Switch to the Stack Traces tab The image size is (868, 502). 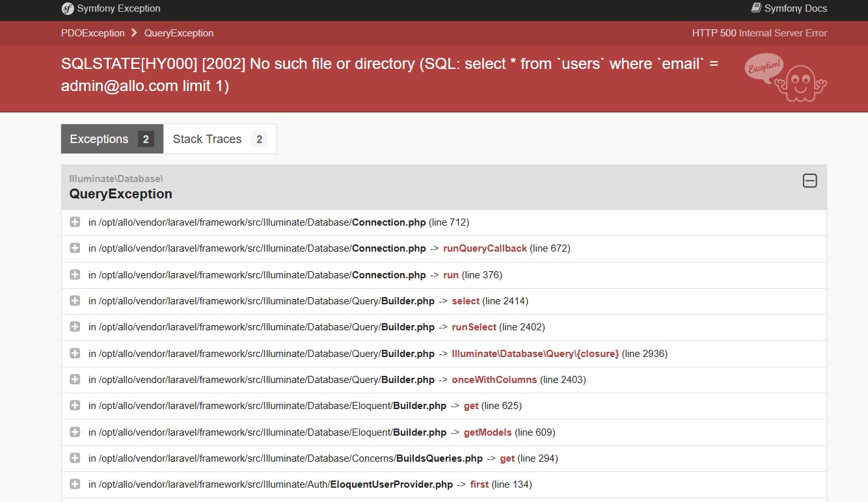219,139
